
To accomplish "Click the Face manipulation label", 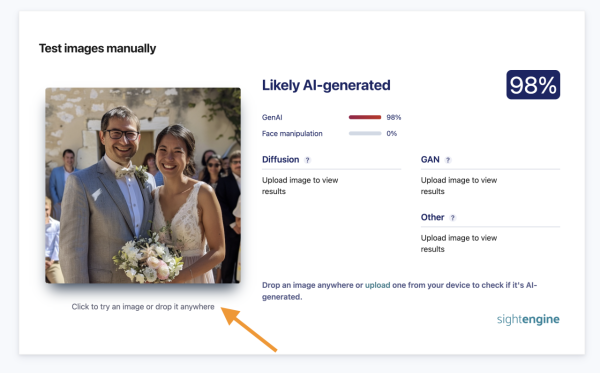I will click(292, 134).
